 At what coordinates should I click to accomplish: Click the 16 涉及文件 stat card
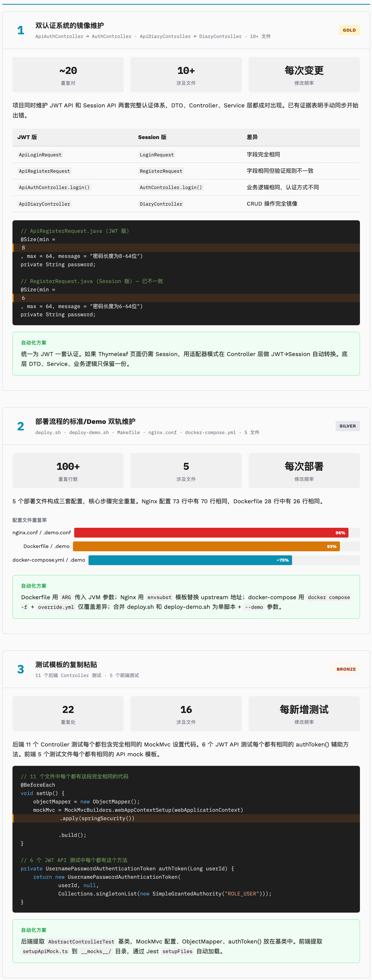(x=186, y=714)
